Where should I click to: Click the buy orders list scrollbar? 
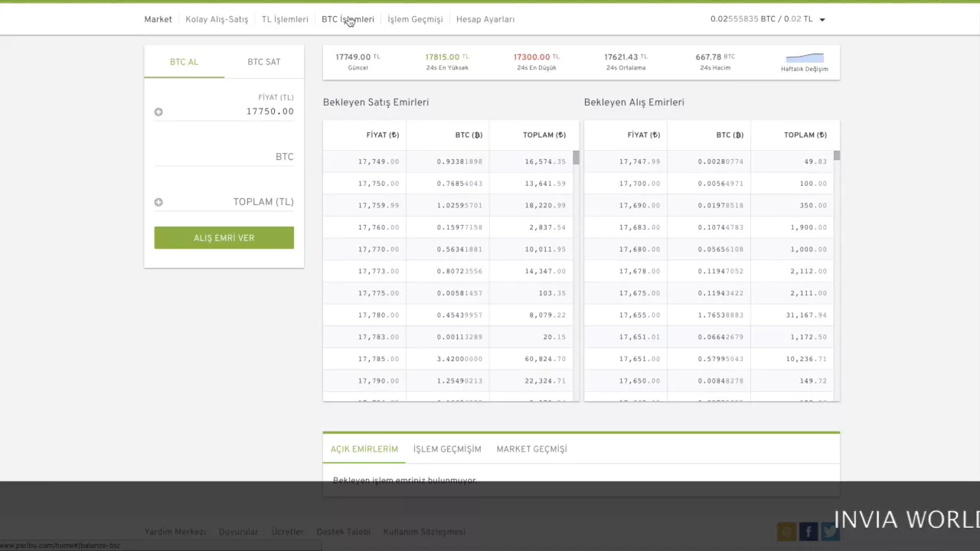click(x=837, y=155)
